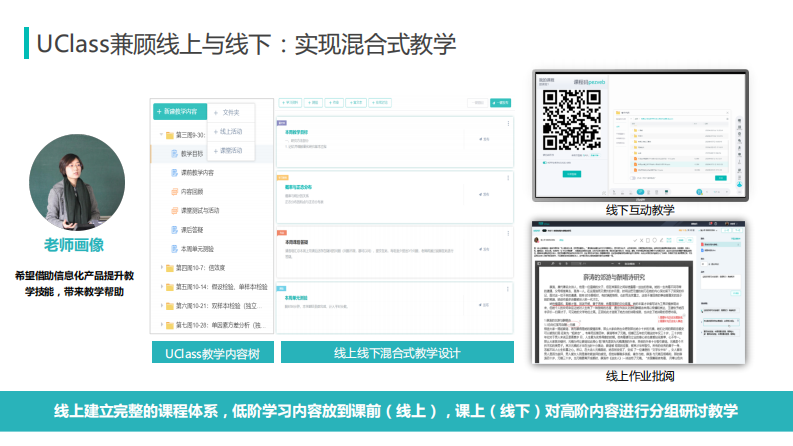
Task: Click the publish link on 本周教学目标 card
Action: (484, 139)
